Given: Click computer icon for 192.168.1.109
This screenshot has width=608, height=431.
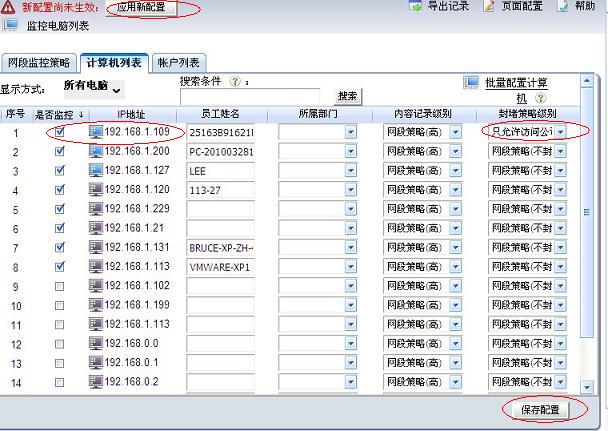Looking at the screenshot, I should (96, 132).
